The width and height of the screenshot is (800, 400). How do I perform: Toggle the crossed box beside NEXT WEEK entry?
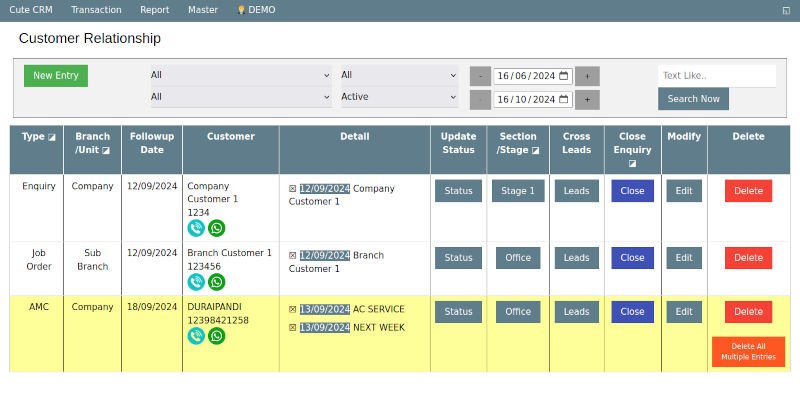[293, 328]
